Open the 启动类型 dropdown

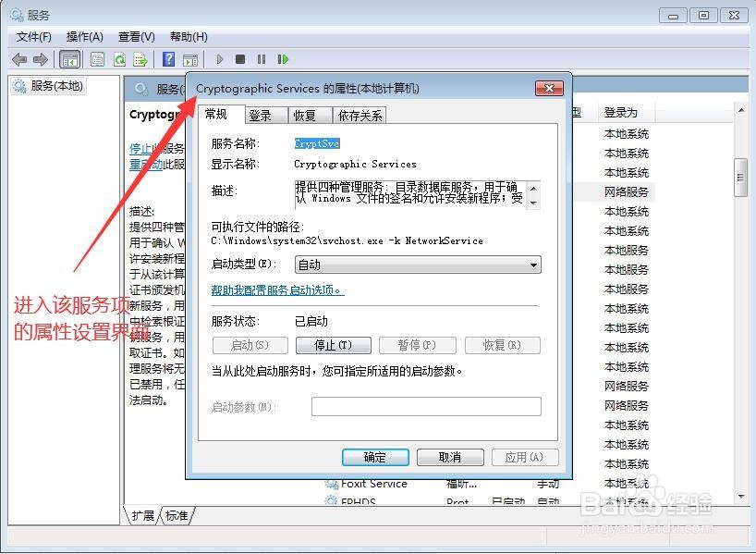534,265
